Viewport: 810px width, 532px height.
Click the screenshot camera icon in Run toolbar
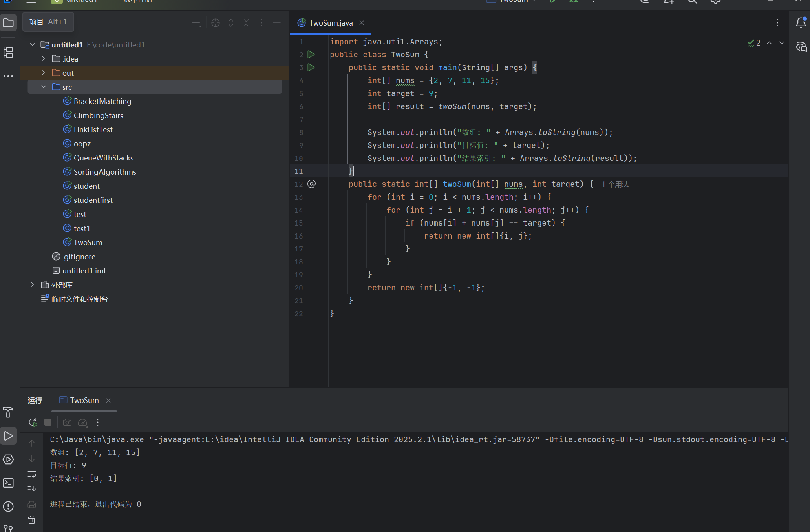click(67, 422)
